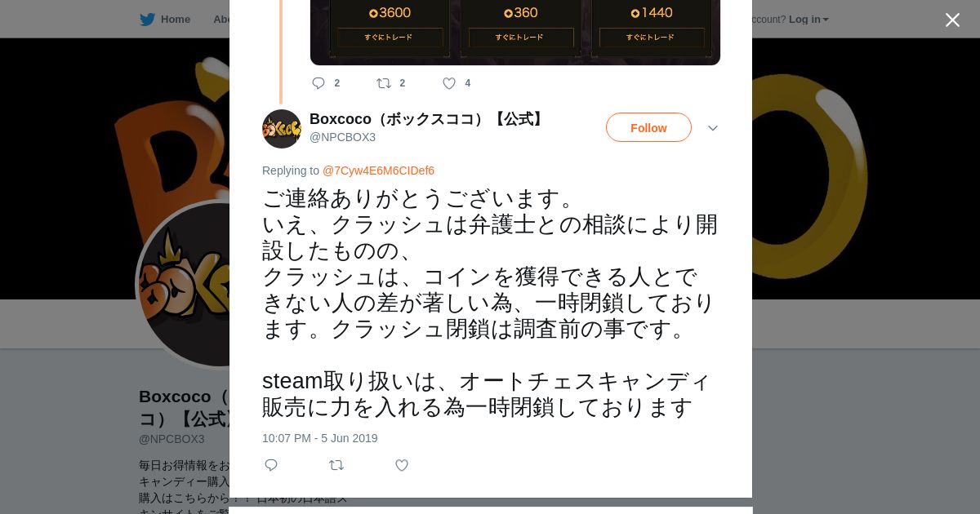Open the @NPCBOX3 handle in the tweet
980x514 pixels.
click(342, 137)
